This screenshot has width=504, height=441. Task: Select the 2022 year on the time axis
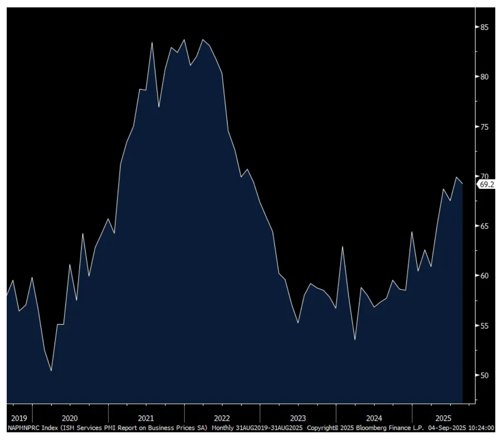(x=222, y=418)
